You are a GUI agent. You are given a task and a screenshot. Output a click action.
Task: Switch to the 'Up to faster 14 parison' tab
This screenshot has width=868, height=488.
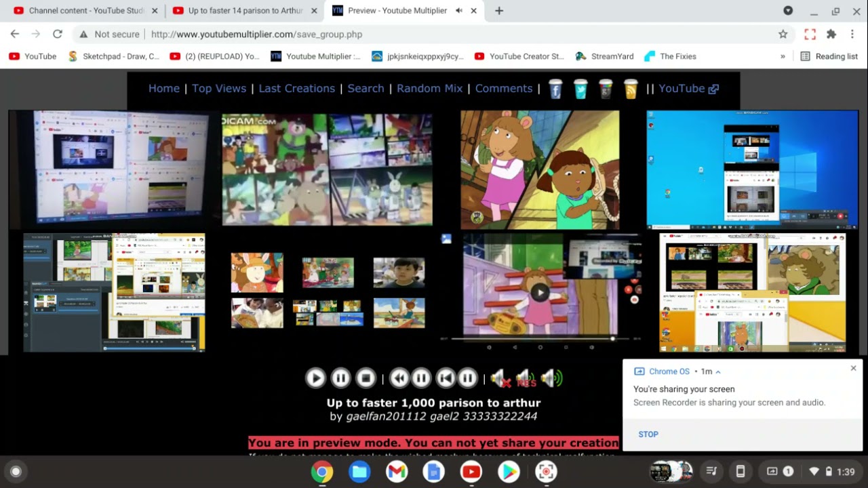tap(244, 11)
